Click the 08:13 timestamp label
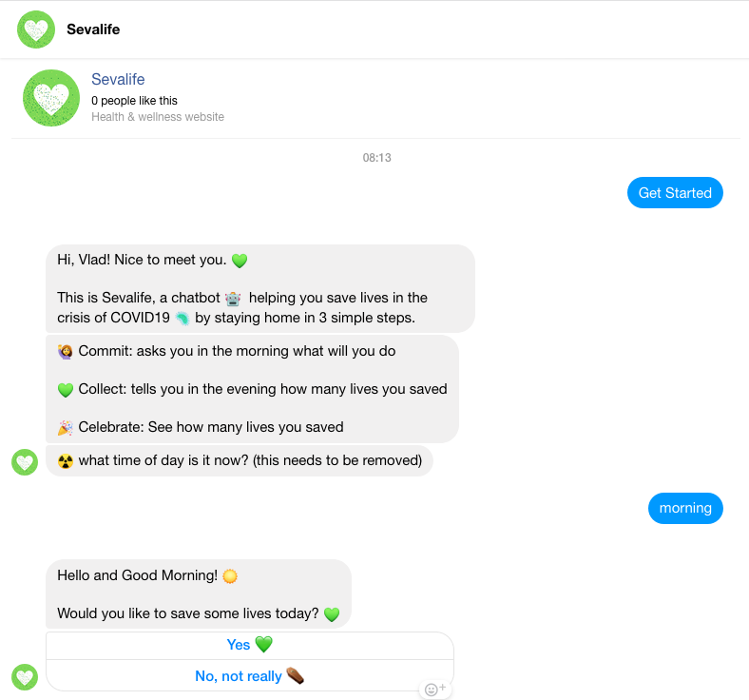749x700 pixels. pyautogui.click(x=377, y=158)
